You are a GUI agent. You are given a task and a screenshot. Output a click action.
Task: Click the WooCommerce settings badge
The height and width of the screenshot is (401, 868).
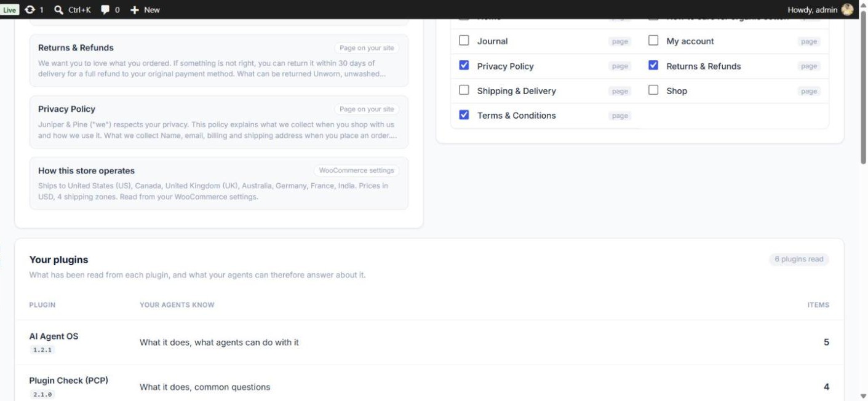coord(356,170)
